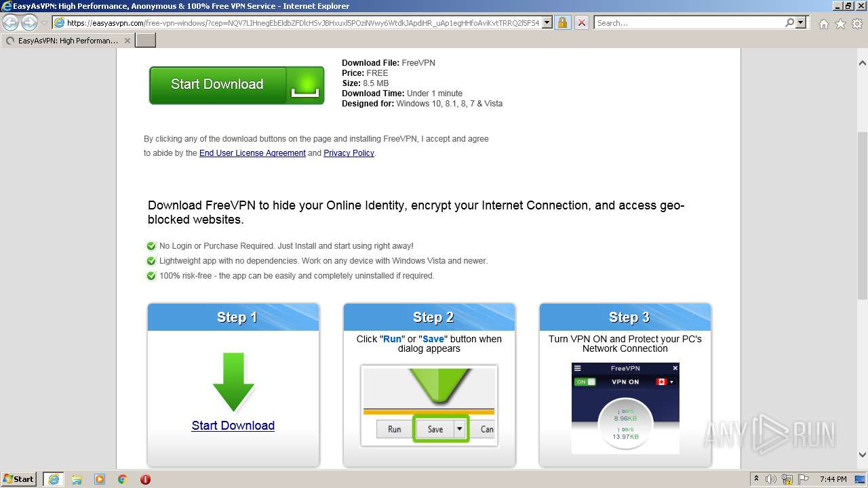The image size is (868, 488).
Task: Open a new blank tab
Action: pos(146,41)
